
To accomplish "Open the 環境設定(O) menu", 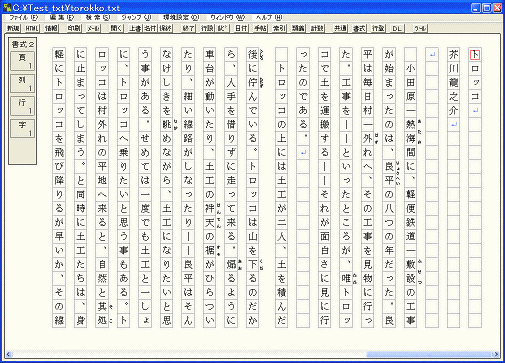I will [x=181, y=17].
